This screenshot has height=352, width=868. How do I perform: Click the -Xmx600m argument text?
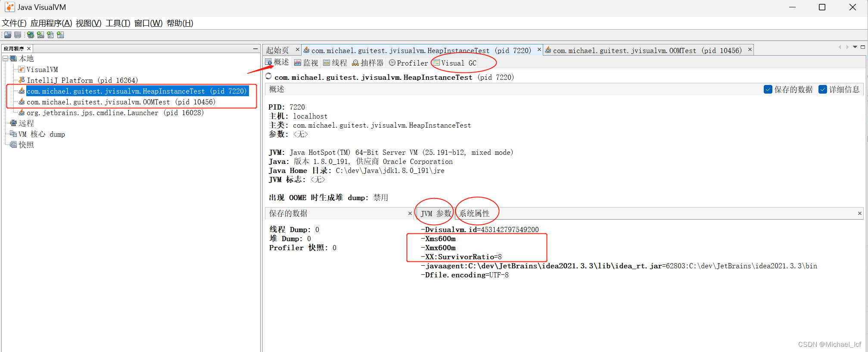coord(438,248)
